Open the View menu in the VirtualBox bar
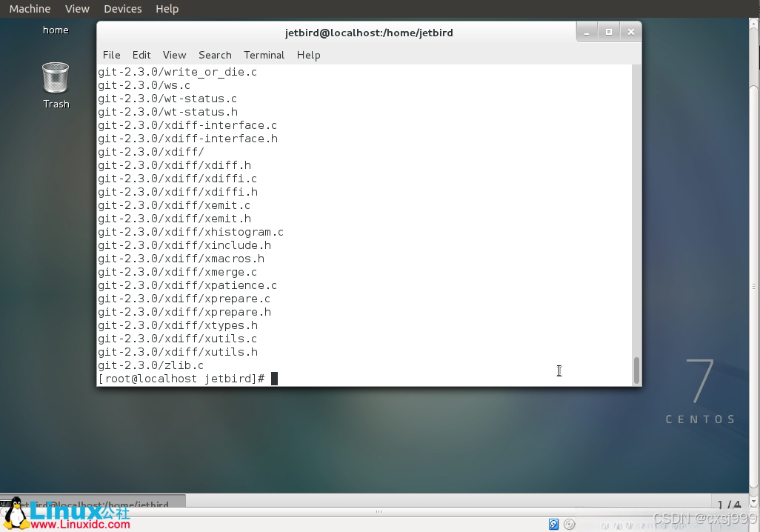Viewport: 760px width, 532px height. point(77,8)
